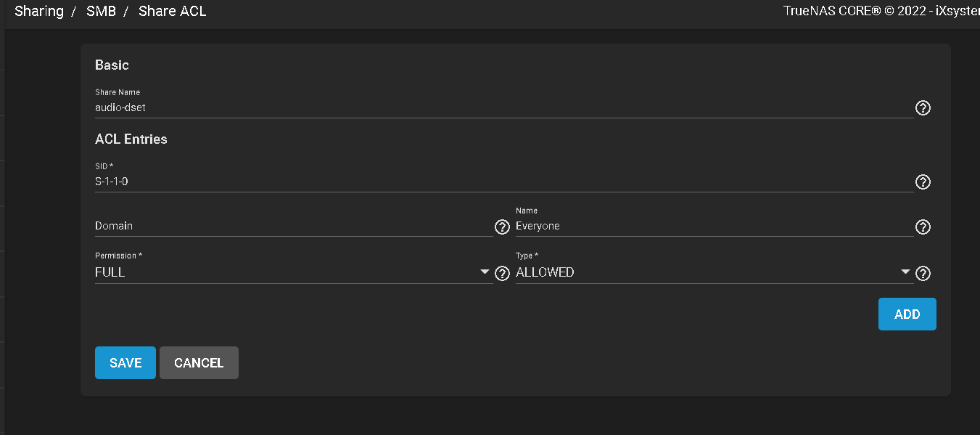
Task: Open the Type dropdown showing ALLOWED
Action: 714,272
